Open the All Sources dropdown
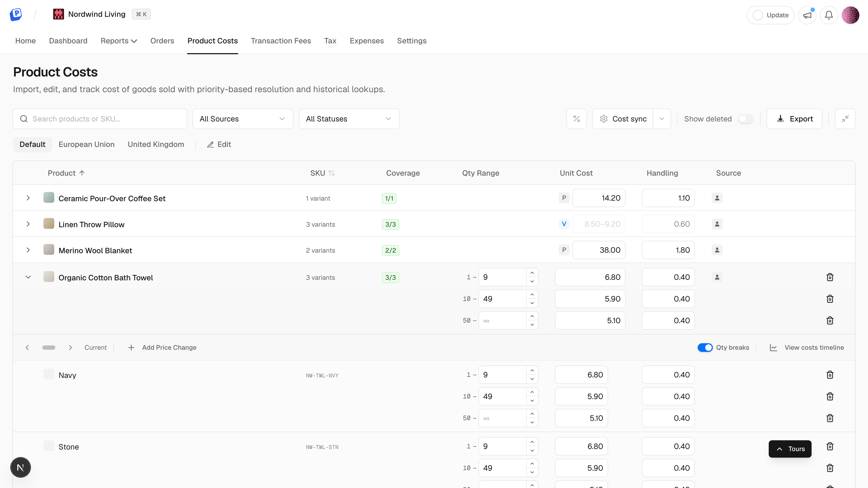868x488 pixels. [x=242, y=119]
